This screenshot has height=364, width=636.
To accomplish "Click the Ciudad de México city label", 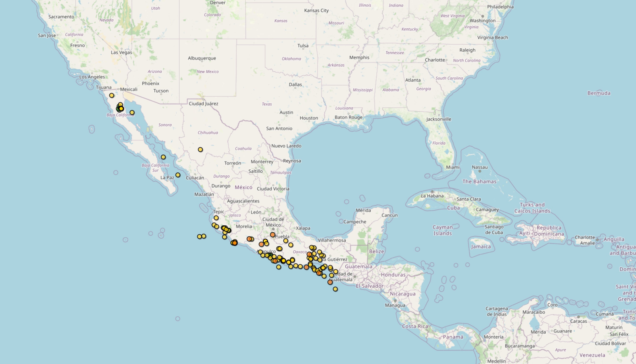I will click(x=273, y=222).
